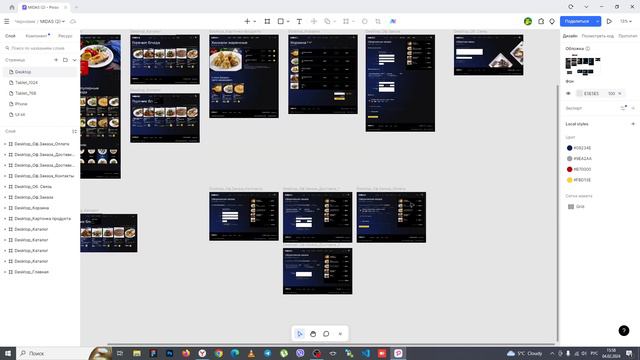Switch to the Слой tab
Image resolution: width=640 pixels, height=360 pixels.
tap(10, 36)
